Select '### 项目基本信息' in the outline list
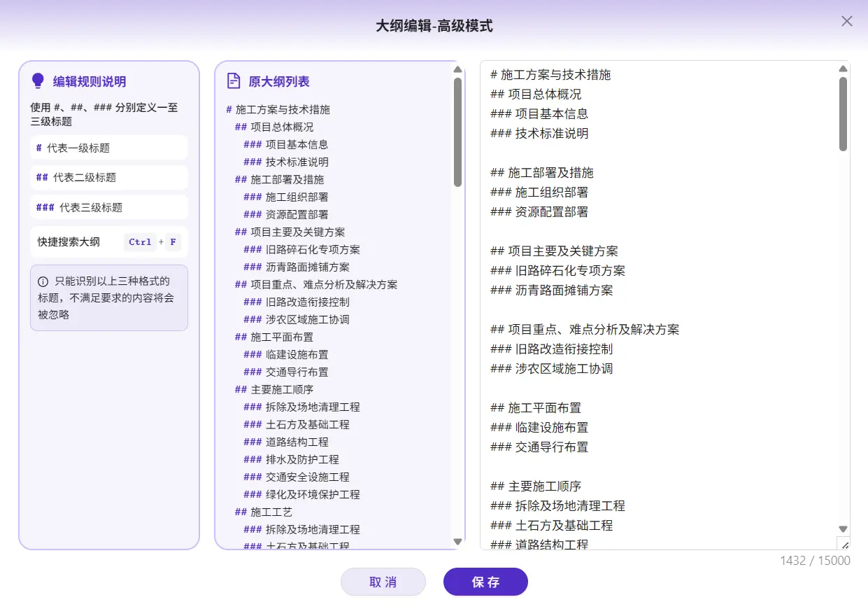This screenshot has width=868, height=609. point(286,144)
